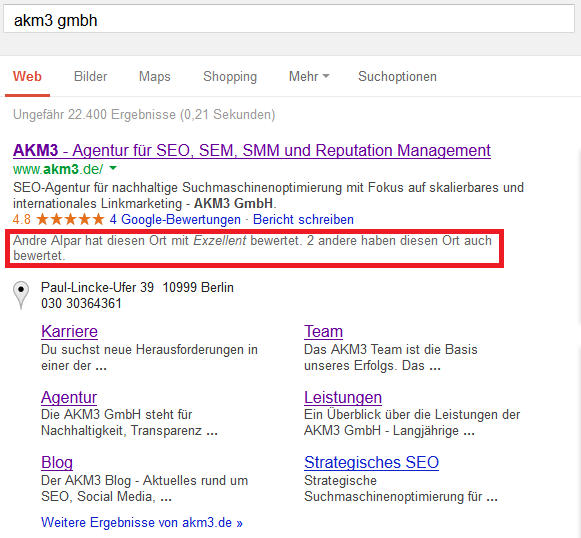Open the Team sitelink

323,331
